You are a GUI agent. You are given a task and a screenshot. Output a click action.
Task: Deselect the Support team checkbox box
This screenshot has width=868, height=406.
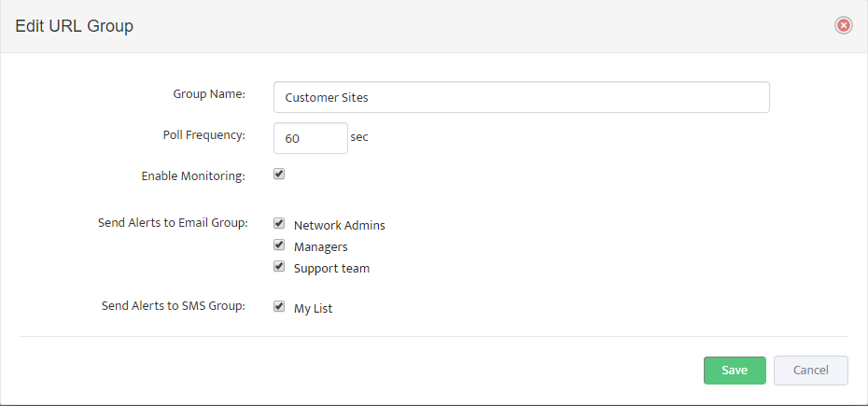(279, 266)
